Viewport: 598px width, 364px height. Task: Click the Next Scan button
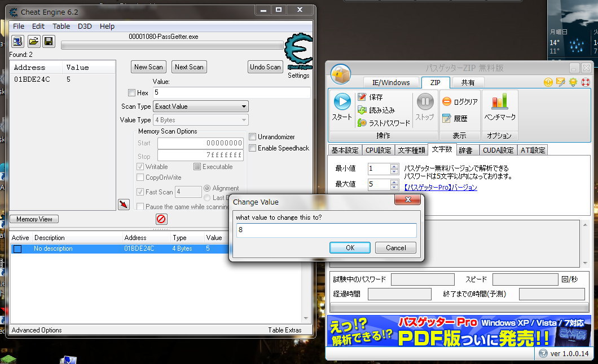(x=189, y=67)
